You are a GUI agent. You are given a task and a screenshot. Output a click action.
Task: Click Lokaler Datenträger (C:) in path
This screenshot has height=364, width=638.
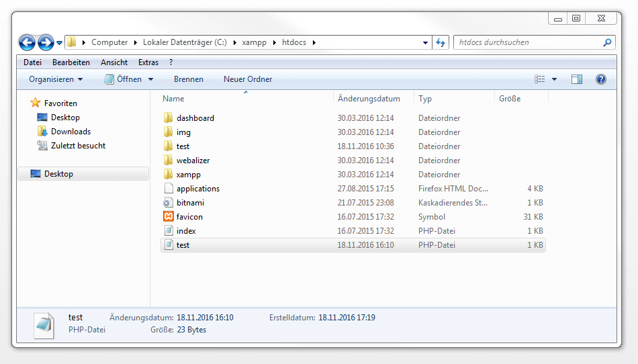(x=185, y=42)
